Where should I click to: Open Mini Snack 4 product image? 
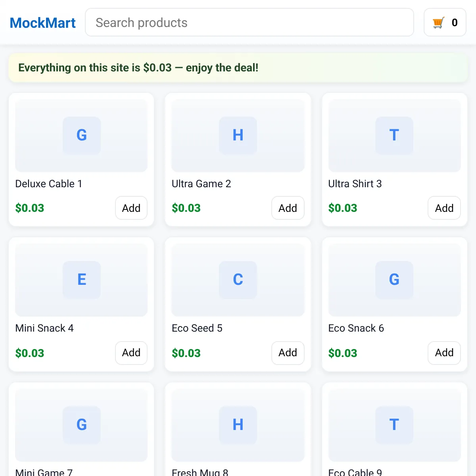(81, 280)
